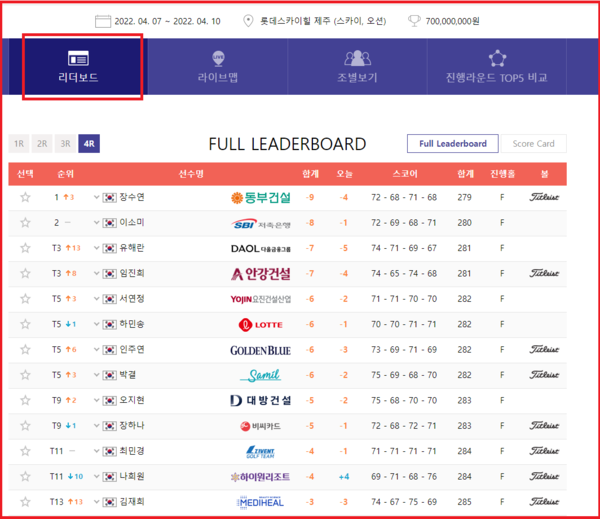600x519 pixels.
Task: Expand 인주연 row details chevron
Action: click(x=96, y=349)
